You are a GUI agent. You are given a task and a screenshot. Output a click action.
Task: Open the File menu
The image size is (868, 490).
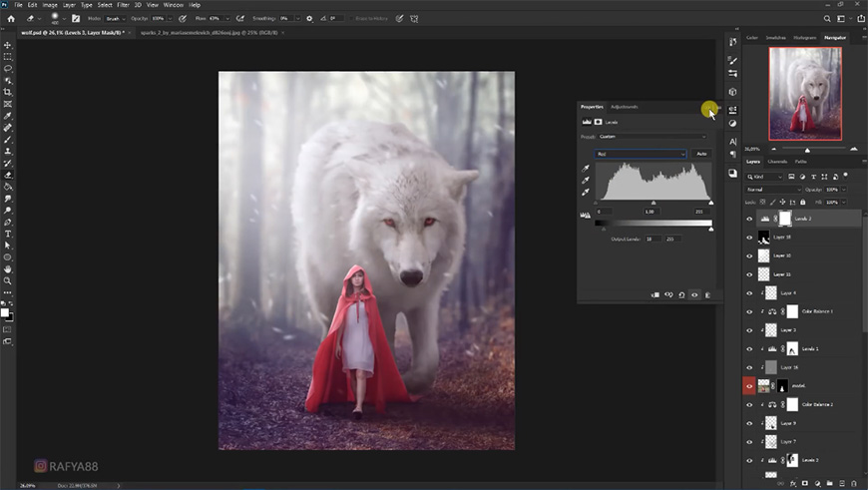pyautogui.click(x=18, y=5)
